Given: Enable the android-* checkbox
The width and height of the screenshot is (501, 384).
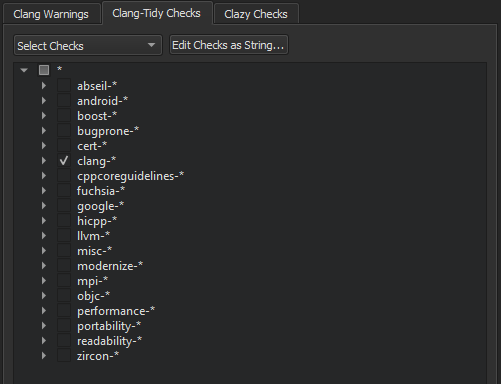Looking at the screenshot, I should pyautogui.click(x=64, y=101).
